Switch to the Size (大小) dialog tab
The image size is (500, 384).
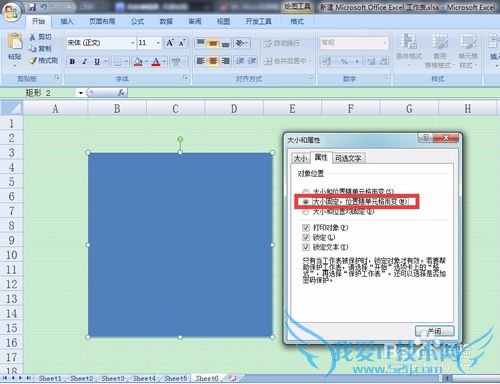click(300, 158)
